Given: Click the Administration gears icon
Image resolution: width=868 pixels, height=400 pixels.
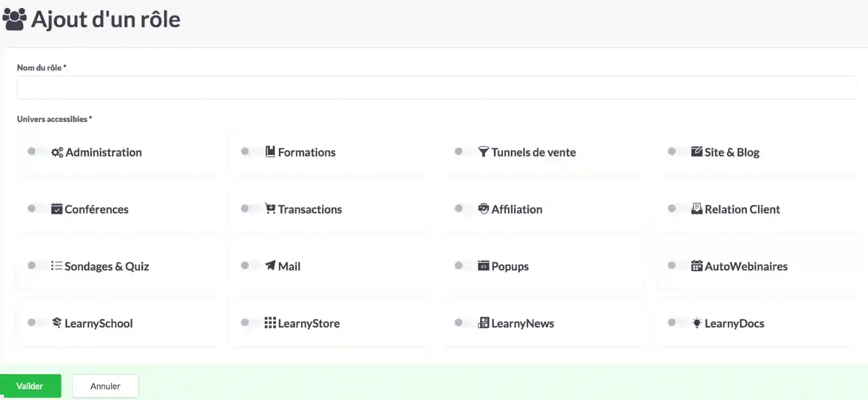Looking at the screenshot, I should click(57, 152).
